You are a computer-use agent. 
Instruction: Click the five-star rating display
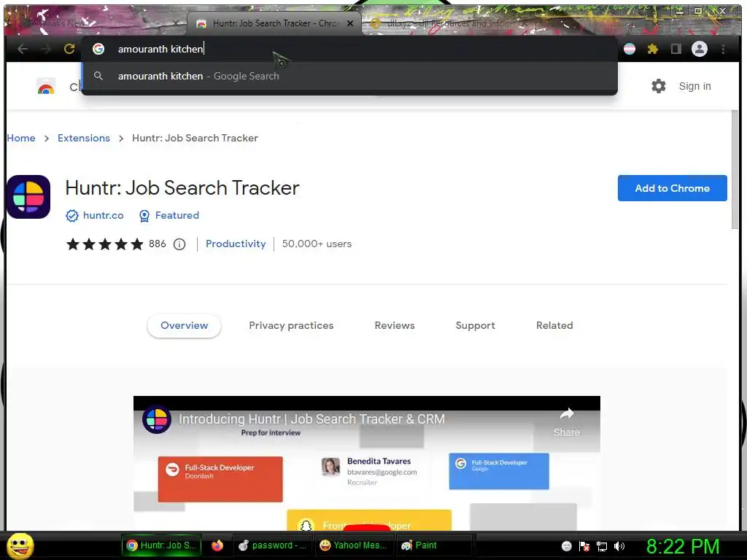tap(105, 244)
